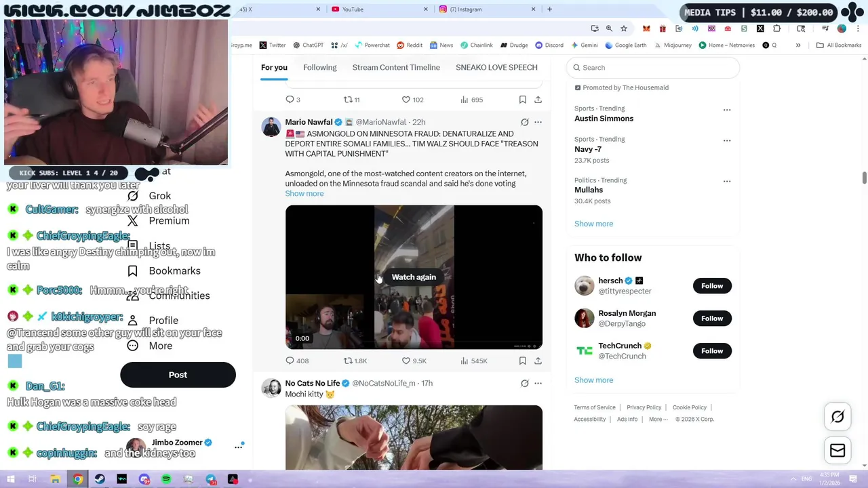Click Watch again on the video
The width and height of the screenshot is (868, 488).
414,277
